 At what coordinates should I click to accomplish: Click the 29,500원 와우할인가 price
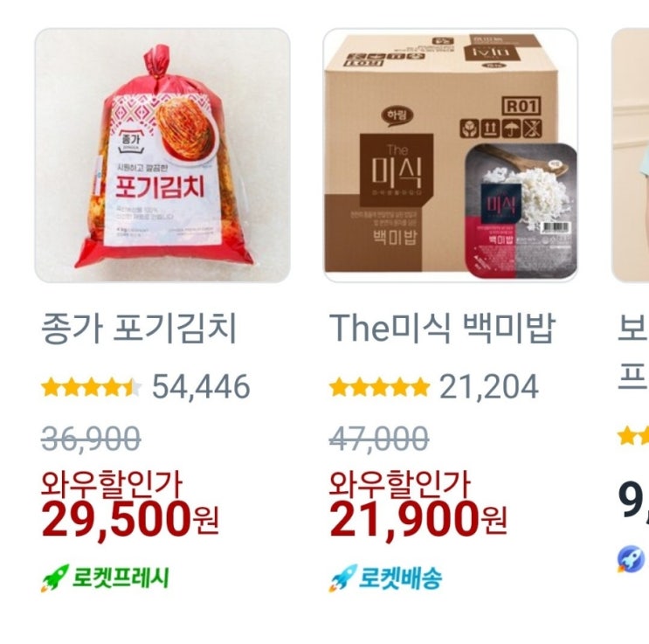click(130, 520)
